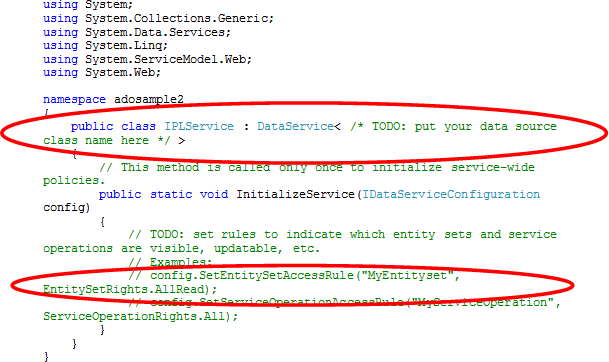609x362 pixels.
Task: Click the 'using System.Linq;' line
Action: click(105, 46)
